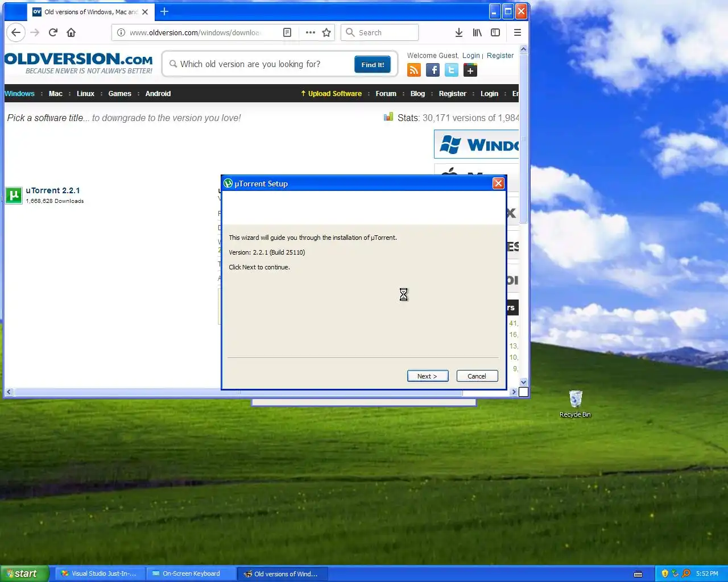Click Login in the black nav bar

point(489,94)
